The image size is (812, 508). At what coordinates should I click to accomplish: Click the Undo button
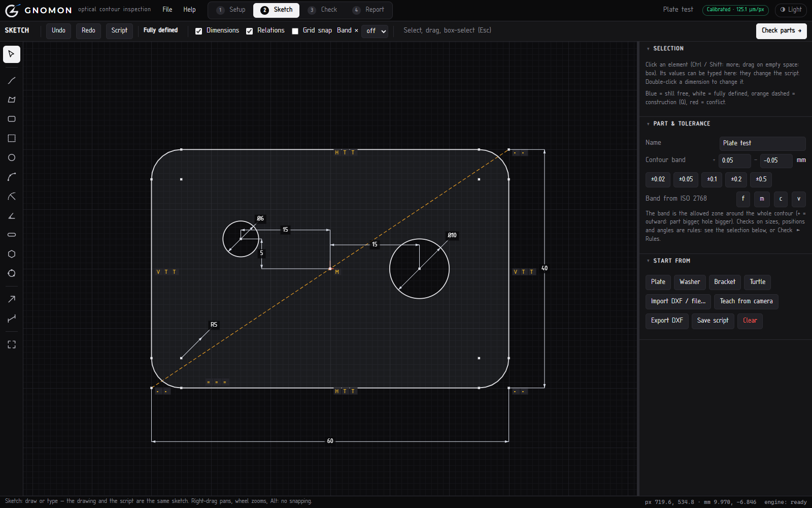58,30
